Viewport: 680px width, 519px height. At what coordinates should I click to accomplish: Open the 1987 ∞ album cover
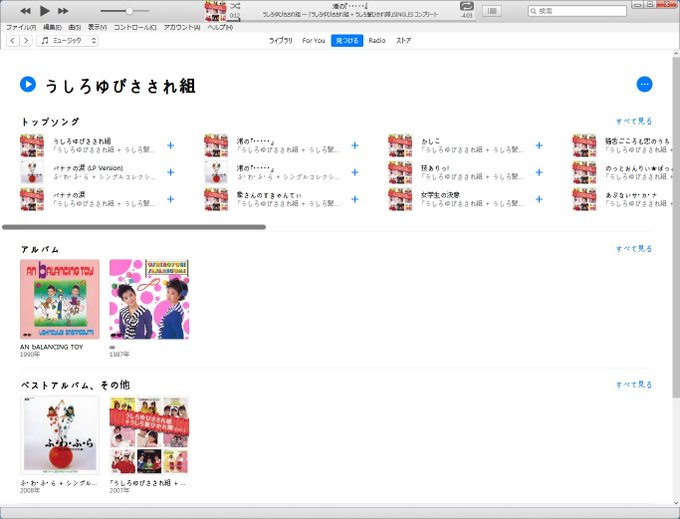pos(149,299)
